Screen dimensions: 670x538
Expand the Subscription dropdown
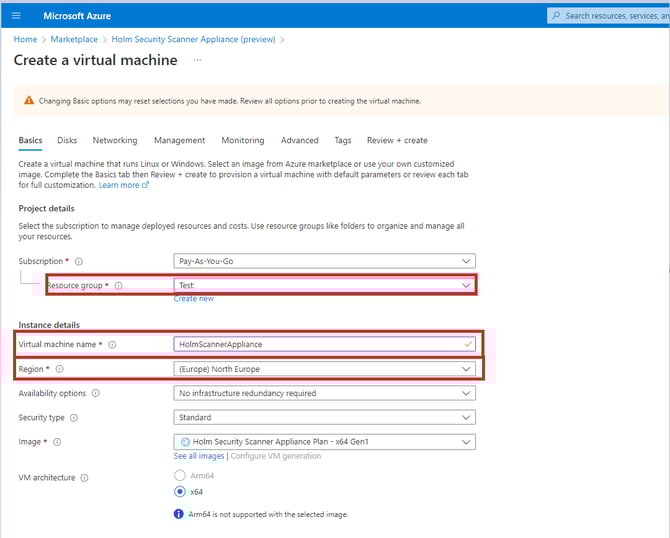coord(324,261)
